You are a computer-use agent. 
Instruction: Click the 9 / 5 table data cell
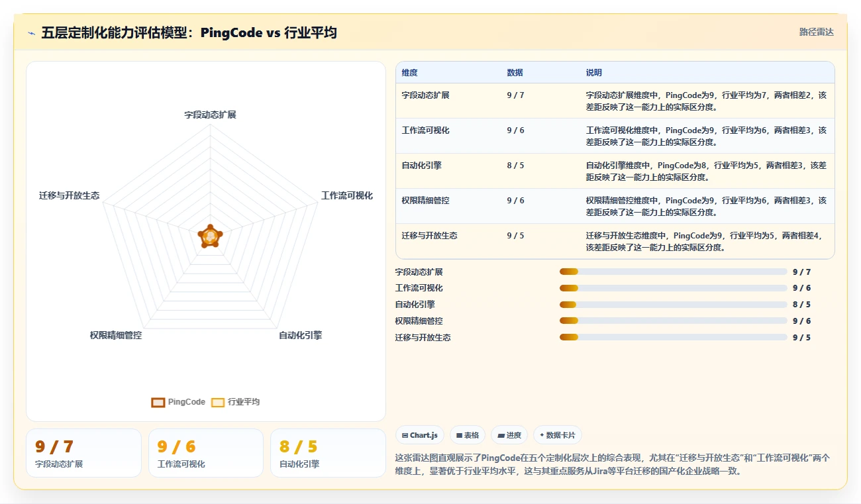click(x=515, y=236)
